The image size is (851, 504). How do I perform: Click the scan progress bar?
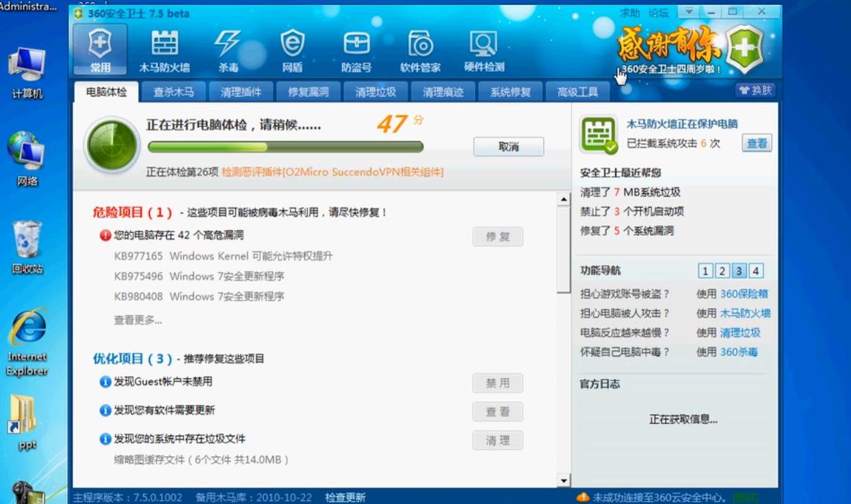285,147
